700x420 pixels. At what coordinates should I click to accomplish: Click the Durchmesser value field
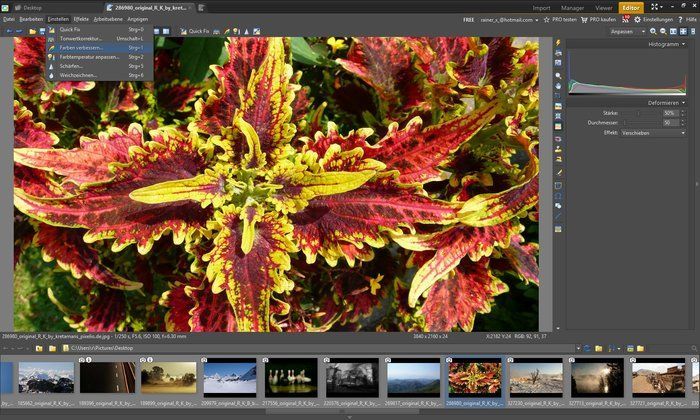click(x=671, y=122)
